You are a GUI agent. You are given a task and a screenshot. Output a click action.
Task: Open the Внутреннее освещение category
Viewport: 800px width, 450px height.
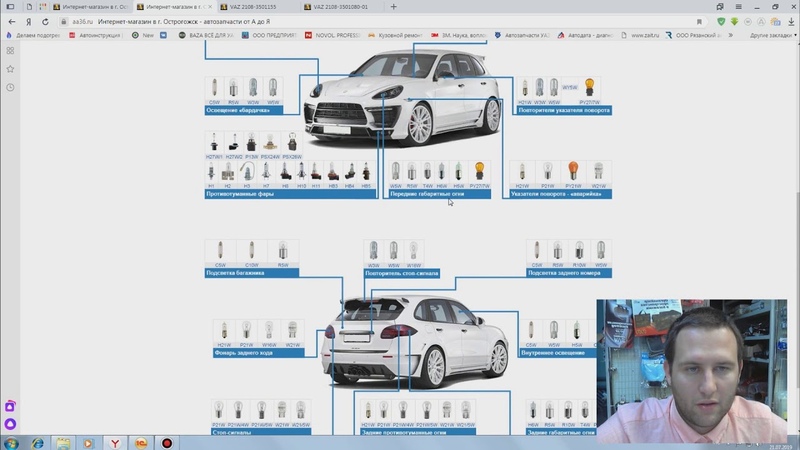click(x=558, y=353)
